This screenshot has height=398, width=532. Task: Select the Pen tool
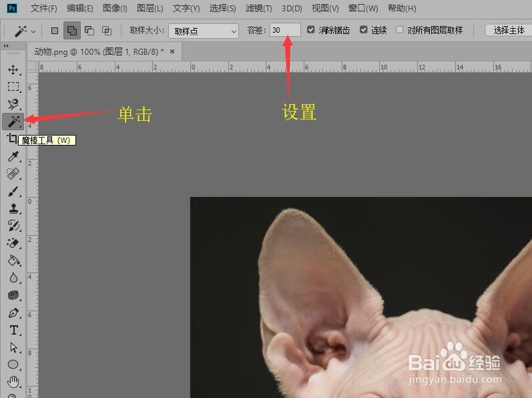(13, 313)
